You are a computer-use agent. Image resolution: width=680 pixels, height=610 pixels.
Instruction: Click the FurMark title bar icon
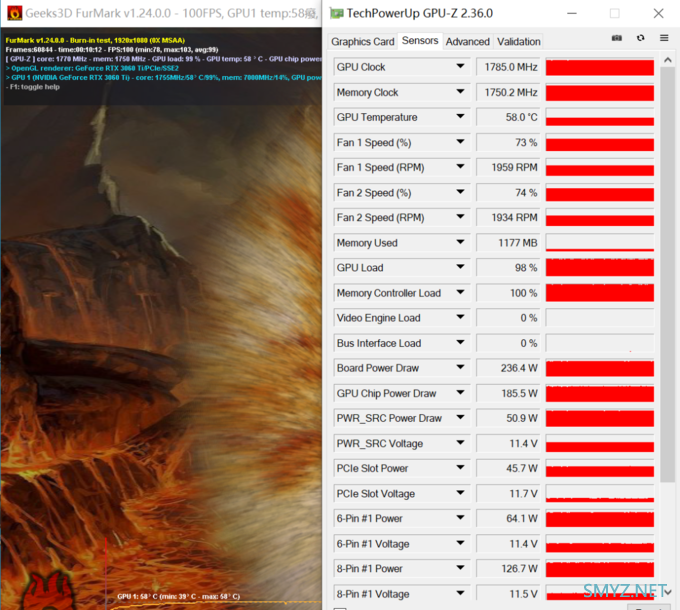click(14, 13)
